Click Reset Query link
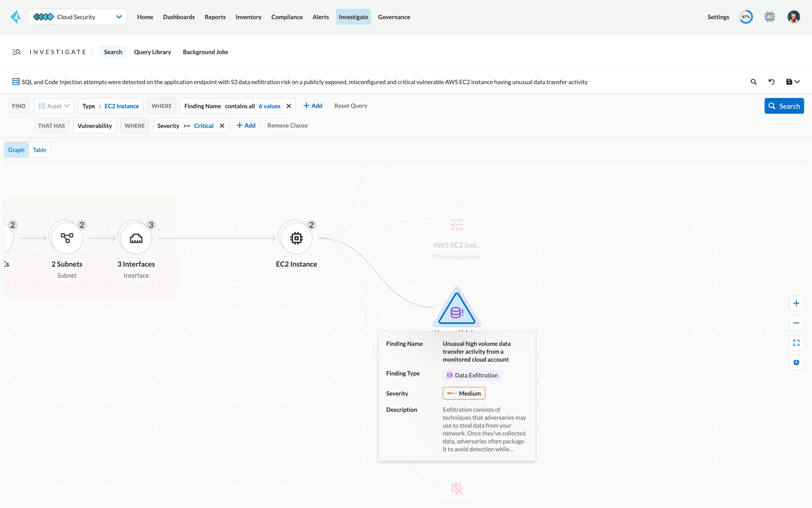The width and height of the screenshot is (812, 508). pos(351,106)
